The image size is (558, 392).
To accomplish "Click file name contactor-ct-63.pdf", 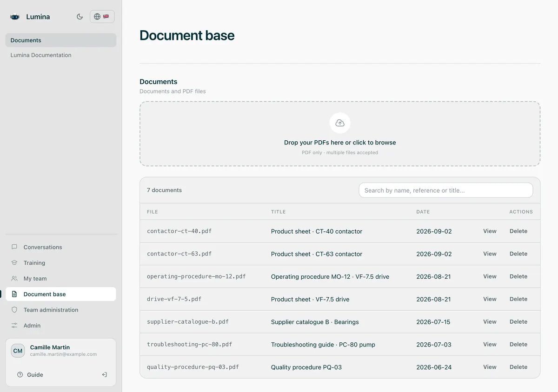I will (179, 254).
